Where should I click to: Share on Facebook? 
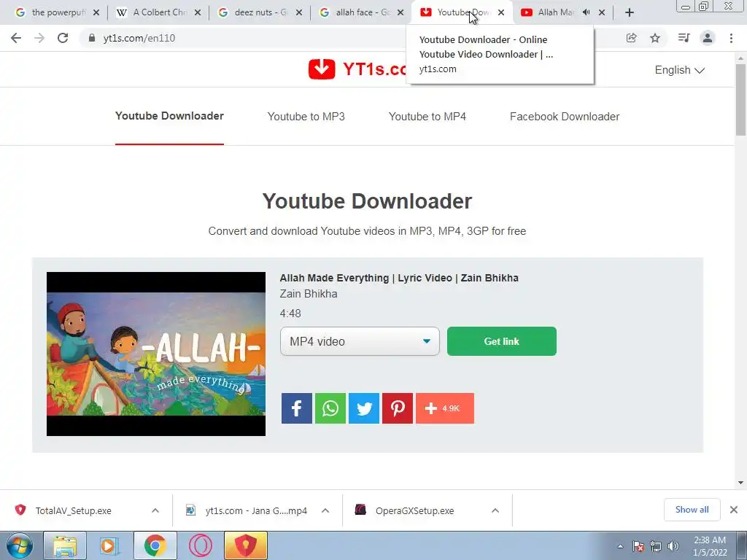tap(296, 408)
